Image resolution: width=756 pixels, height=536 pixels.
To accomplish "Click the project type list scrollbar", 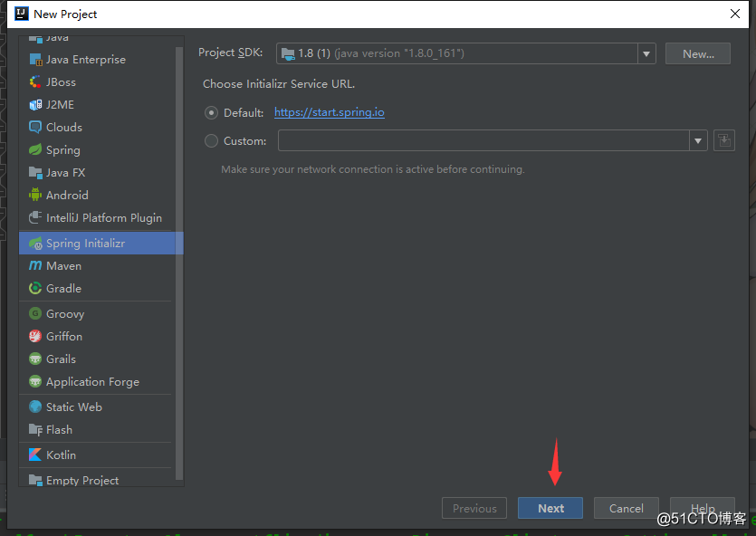I will coord(179,263).
